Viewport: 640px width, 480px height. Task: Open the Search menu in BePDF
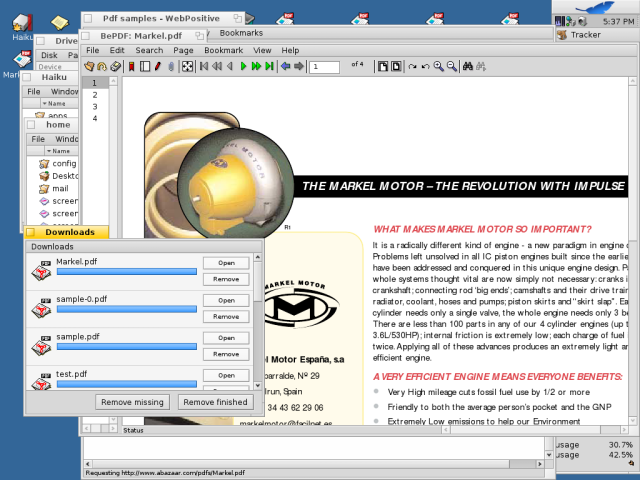pos(149,50)
